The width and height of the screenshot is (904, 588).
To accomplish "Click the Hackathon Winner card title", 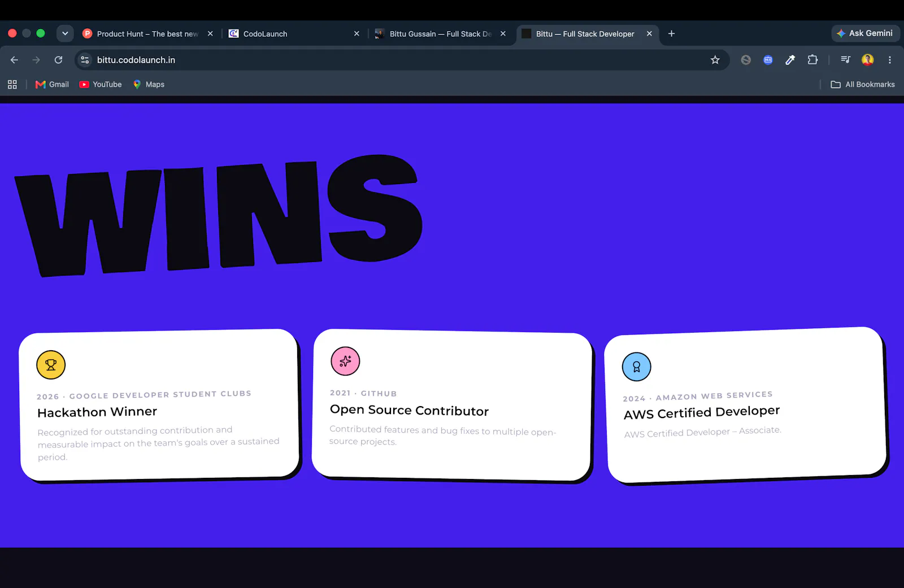I will 97,412.
